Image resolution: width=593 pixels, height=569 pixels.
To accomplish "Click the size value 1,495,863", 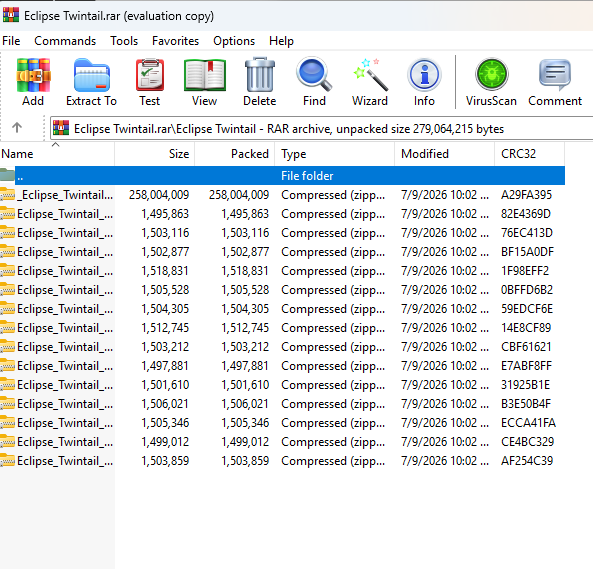I will [165, 214].
